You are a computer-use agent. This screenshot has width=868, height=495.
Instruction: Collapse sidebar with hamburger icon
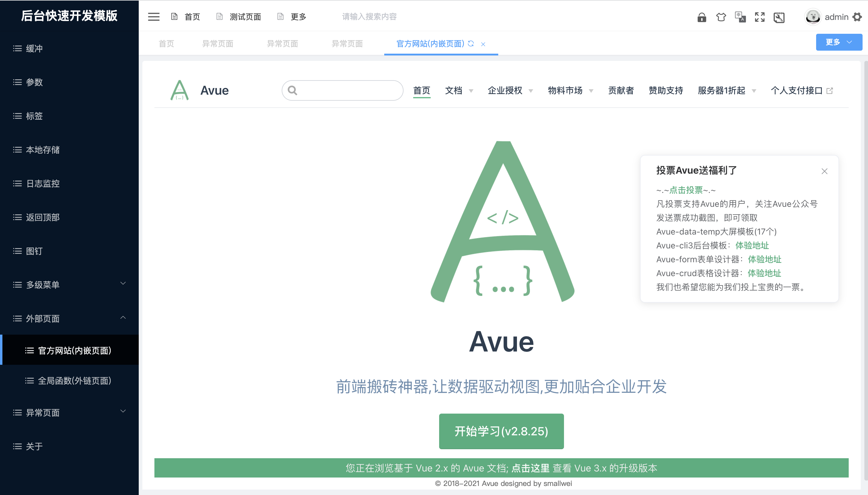(x=154, y=17)
